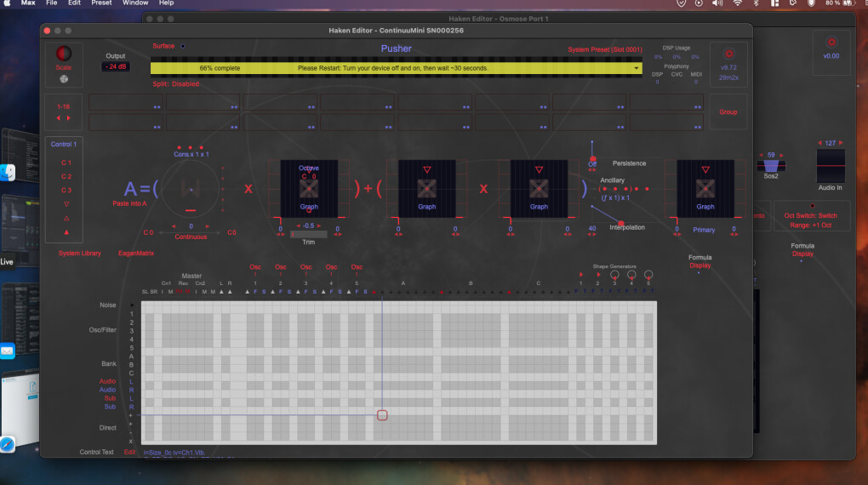Open the Edit menu

tap(74, 3)
